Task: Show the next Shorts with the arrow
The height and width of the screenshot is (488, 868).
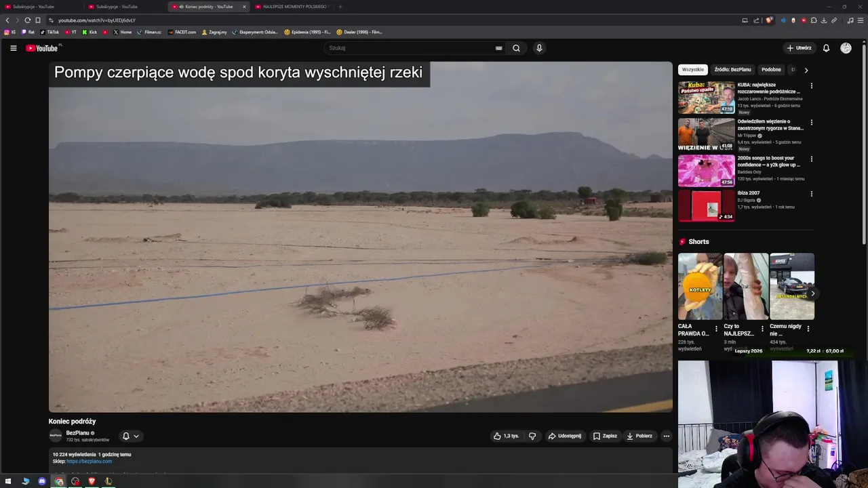Action: [812, 293]
